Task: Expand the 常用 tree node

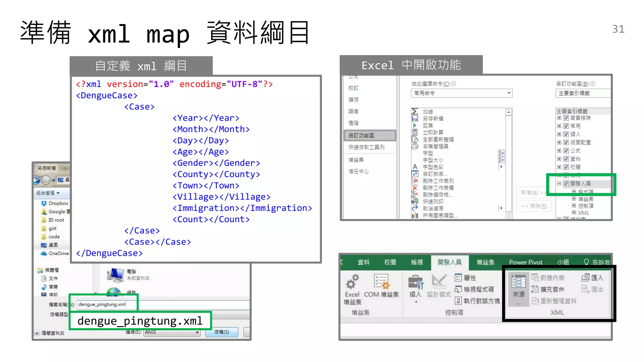Action: pos(559,126)
